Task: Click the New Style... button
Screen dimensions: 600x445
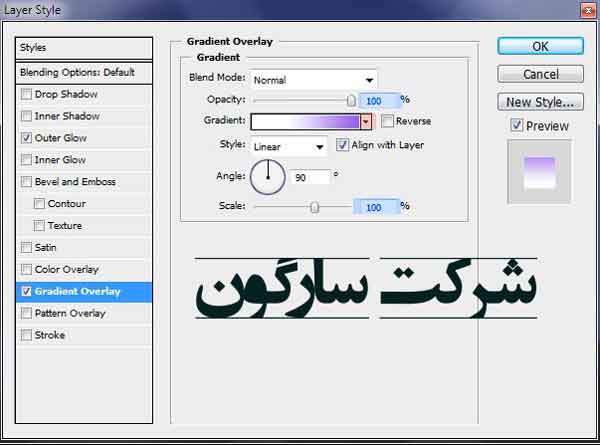Action: click(540, 102)
